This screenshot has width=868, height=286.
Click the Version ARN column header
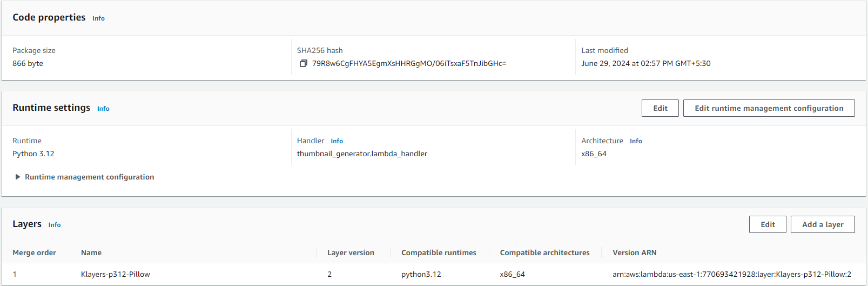(635, 252)
